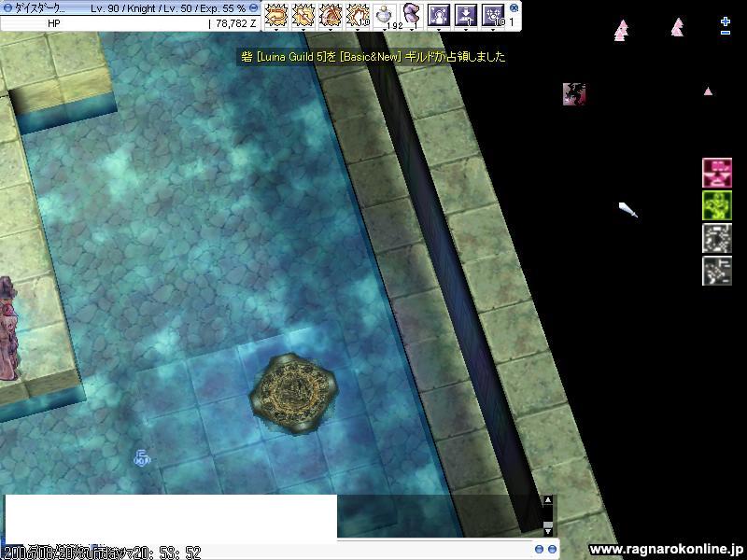The height and width of the screenshot is (560, 747).
Task: Close the hotkey bar with round X button
Action: [x=514, y=7]
